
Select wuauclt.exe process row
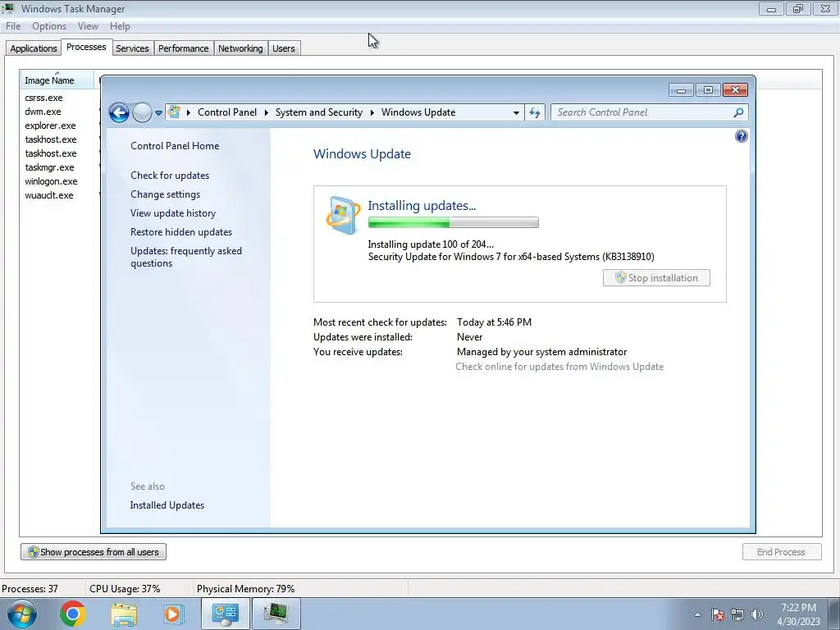tap(48, 195)
